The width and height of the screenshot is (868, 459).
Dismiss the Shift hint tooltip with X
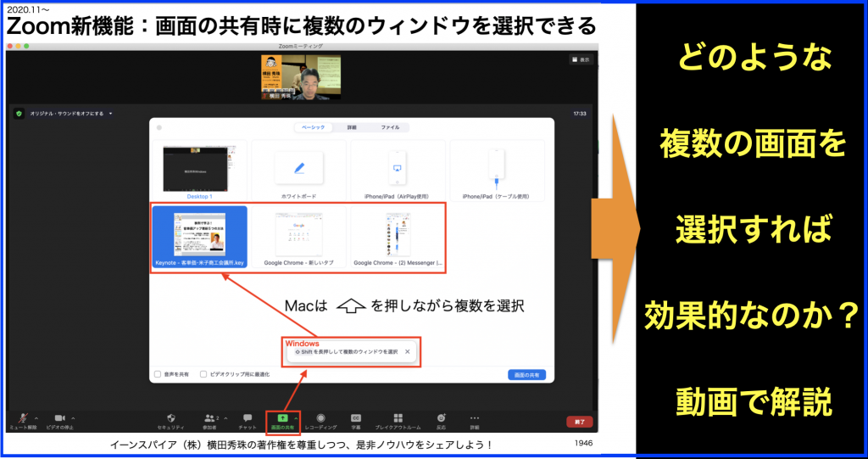click(x=408, y=351)
